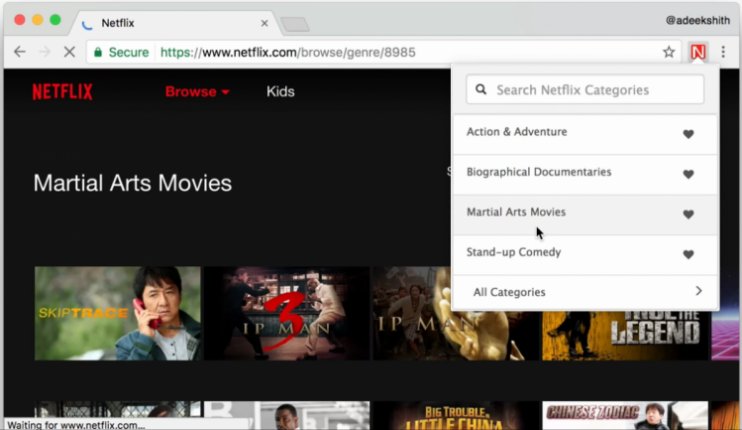Unfavorite Action & Adventure heart

pyautogui.click(x=688, y=134)
